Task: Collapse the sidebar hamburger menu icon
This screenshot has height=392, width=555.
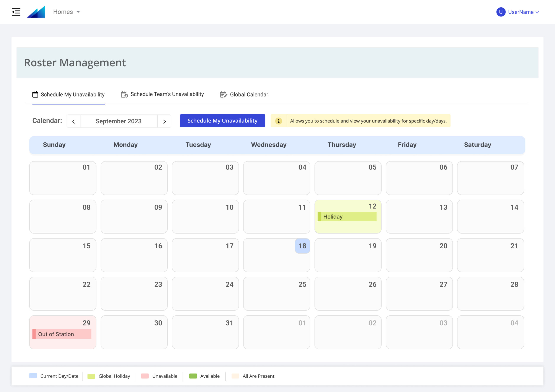Action: tap(16, 12)
